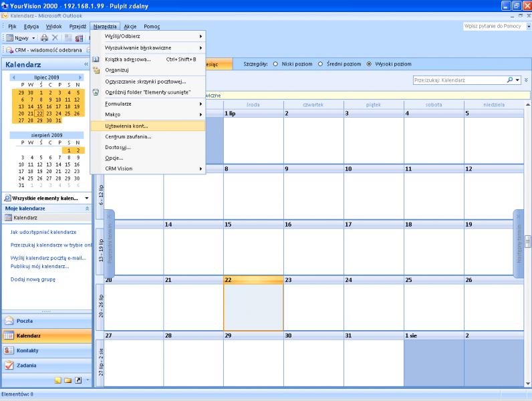The height and width of the screenshot is (401, 532).
Task: Open the Kontakty navigation button
Action: pyautogui.click(x=47, y=350)
